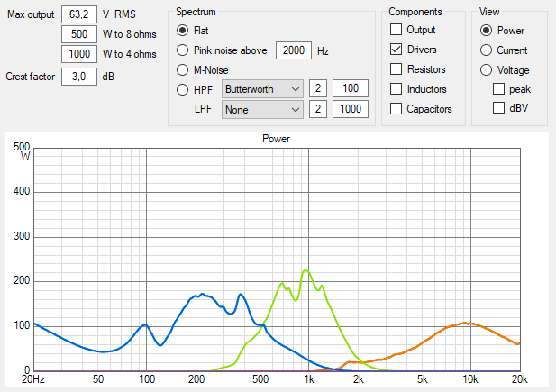Edit the W to 8 ohms field
The height and width of the screenshot is (392, 556).
[79, 34]
